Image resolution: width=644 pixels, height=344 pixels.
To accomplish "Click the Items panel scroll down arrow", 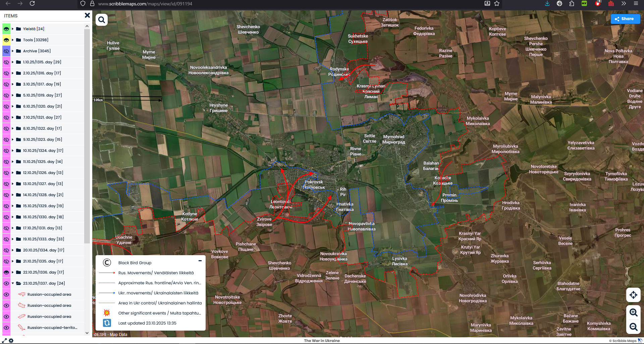I will click(x=87, y=333).
